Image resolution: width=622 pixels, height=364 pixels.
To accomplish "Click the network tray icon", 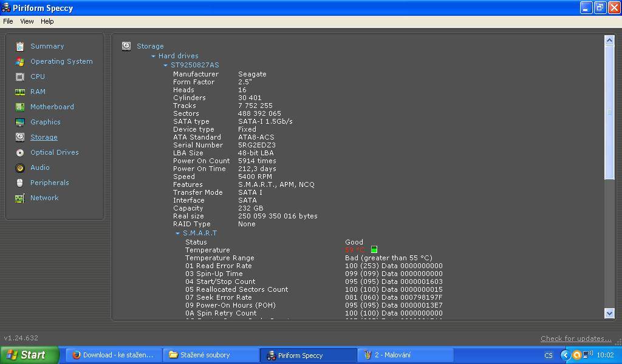I will coord(587,354).
